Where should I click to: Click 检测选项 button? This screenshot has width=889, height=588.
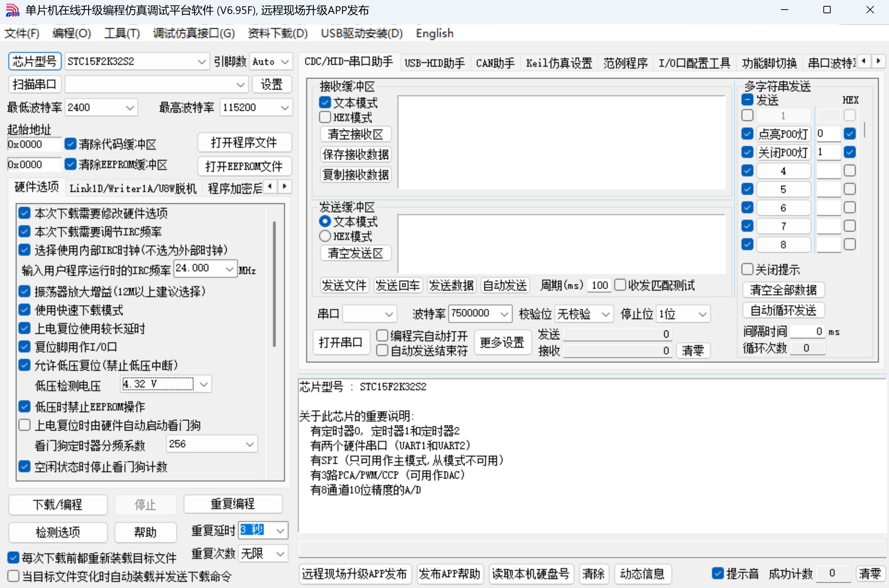click(x=58, y=532)
